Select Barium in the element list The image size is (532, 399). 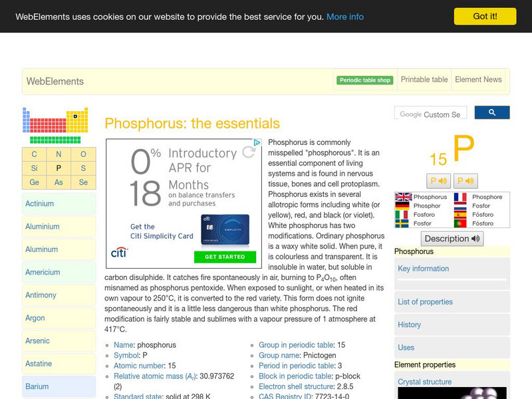(x=37, y=386)
